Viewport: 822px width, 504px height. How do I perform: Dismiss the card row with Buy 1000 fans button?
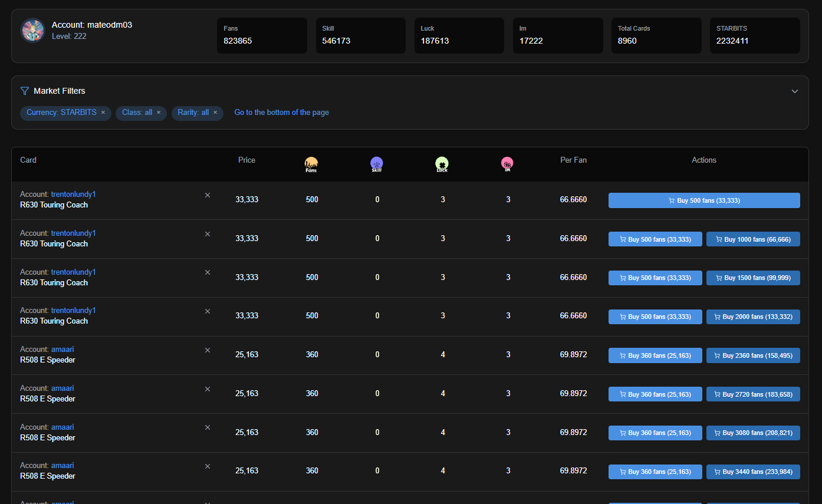click(x=208, y=234)
